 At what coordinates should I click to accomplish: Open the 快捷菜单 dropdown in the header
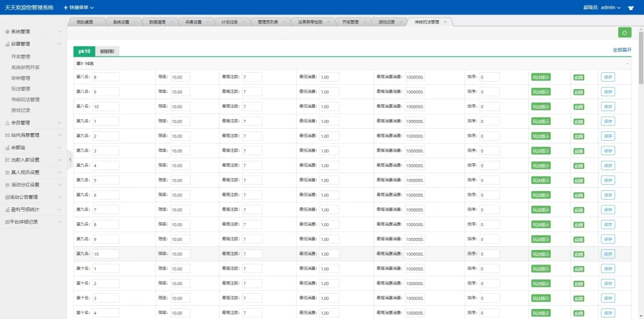click(x=79, y=8)
